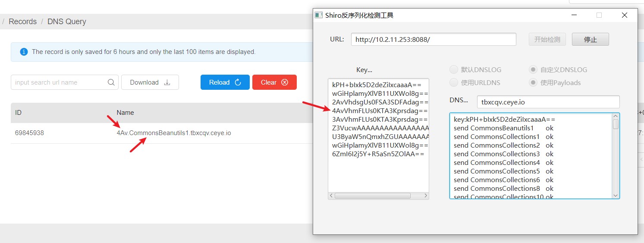The width and height of the screenshot is (644, 243).
Task: Click the DNS domain input field tbxcqv.ceye.io
Action: tap(548, 102)
